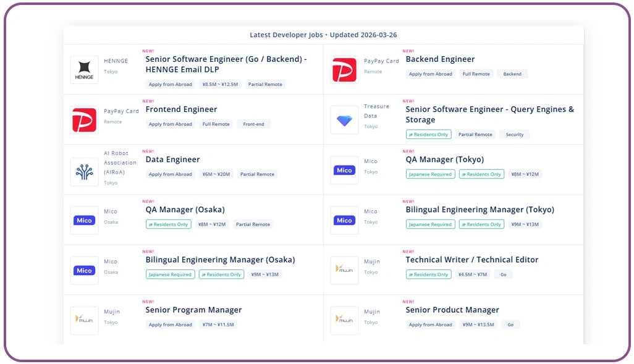Click Full Remote tag on Backend Engineer
The width and height of the screenshot is (634, 364).
point(476,74)
